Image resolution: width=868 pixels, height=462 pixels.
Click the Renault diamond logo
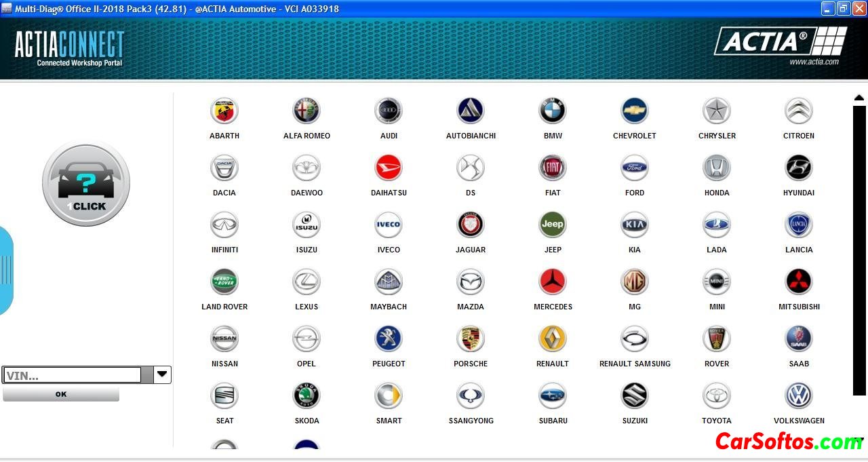(x=553, y=339)
